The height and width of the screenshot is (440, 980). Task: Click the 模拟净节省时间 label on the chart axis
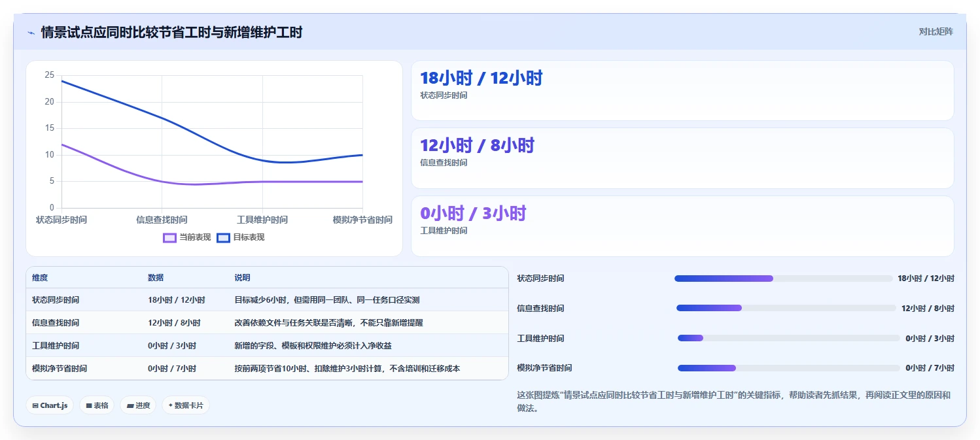click(x=362, y=220)
